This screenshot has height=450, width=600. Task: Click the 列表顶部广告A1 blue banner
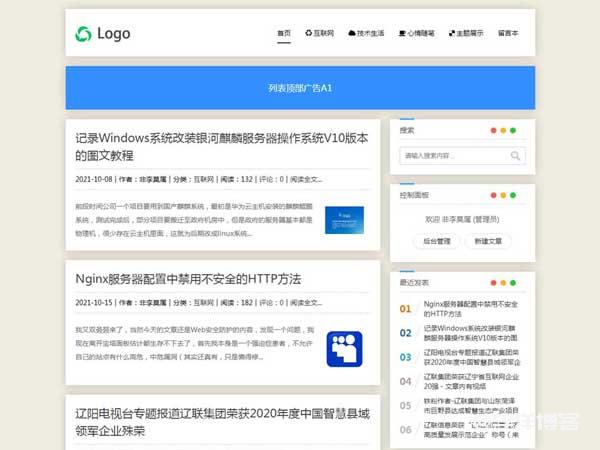300,88
